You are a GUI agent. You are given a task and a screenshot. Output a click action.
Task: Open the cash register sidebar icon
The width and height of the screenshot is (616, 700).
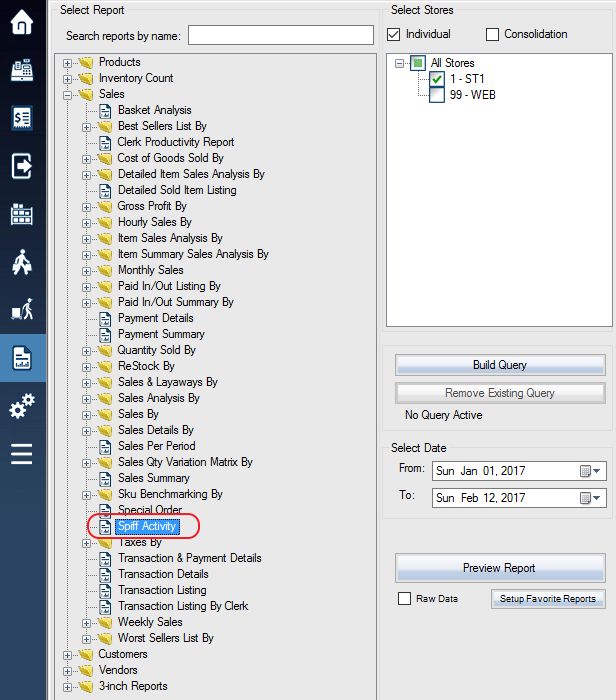22,70
